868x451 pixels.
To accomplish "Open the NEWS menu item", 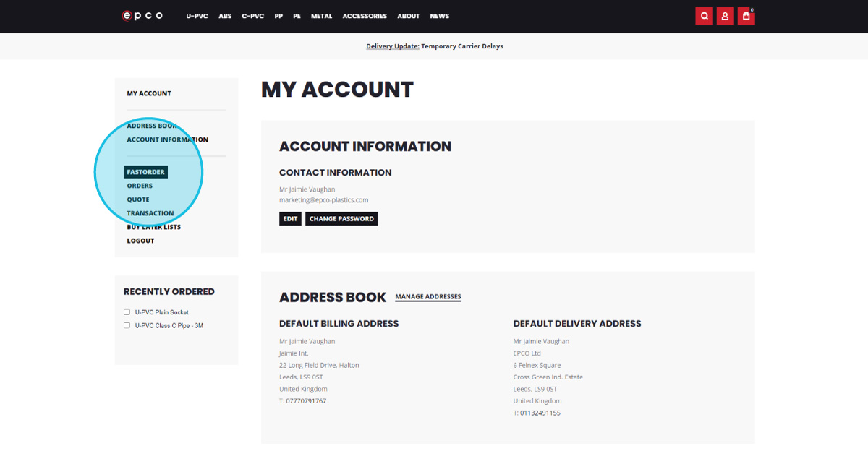I will coord(440,16).
